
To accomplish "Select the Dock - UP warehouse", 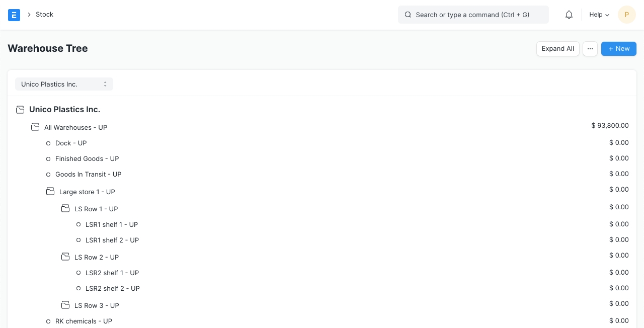I will click(71, 143).
